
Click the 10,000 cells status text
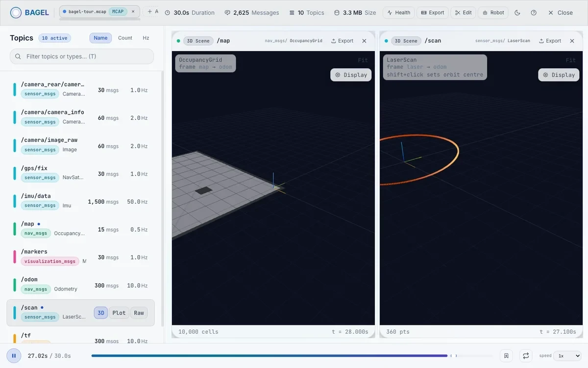click(198, 332)
